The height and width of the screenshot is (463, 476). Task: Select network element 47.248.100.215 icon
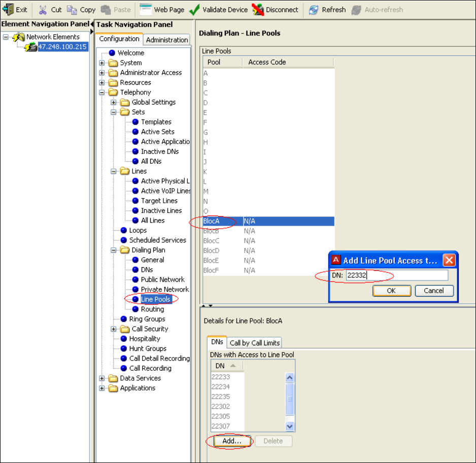pyautogui.click(x=31, y=47)
